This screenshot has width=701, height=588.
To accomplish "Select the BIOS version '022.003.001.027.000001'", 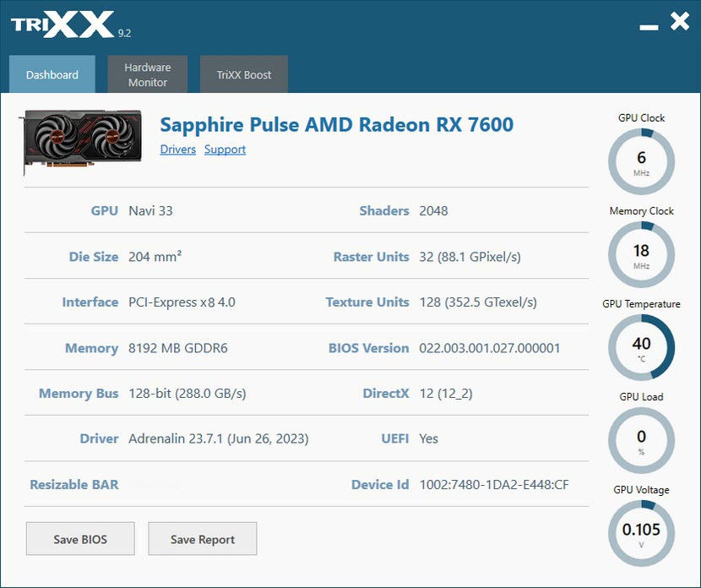I will pyautogui.click(x=490, y=348).
